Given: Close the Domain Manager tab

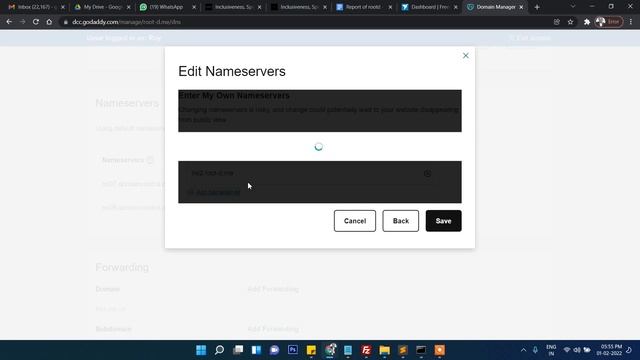Looking at the screenshot, I should click(521, 7).
